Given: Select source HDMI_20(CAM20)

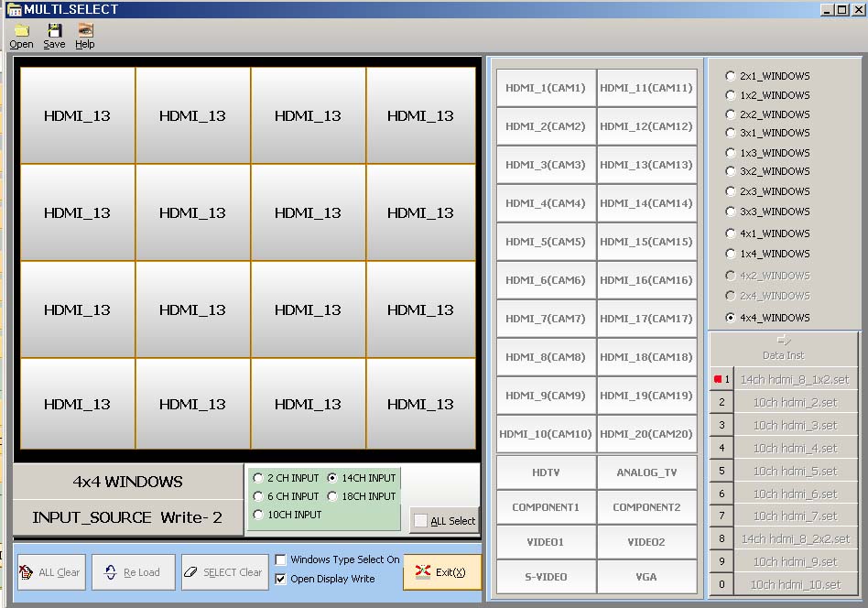Looking at the screenshot, I should [x=646, y=434].
